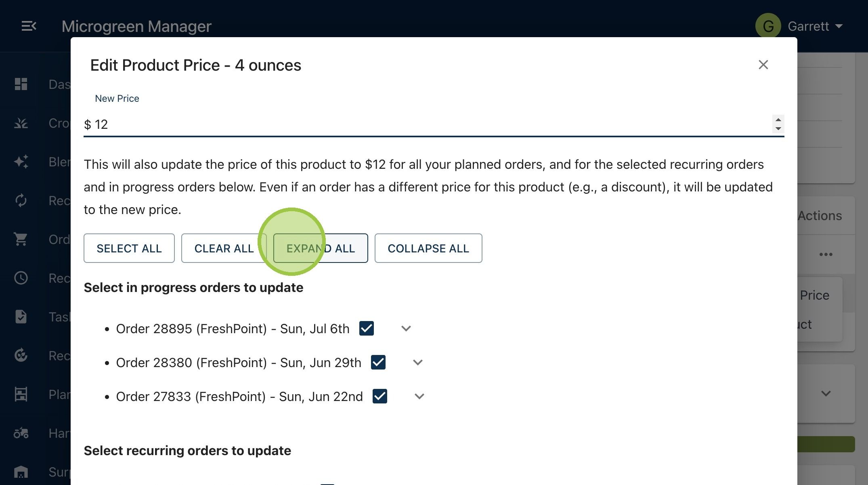Screen dimensions: 868x485
Task: Open the three-dots actions menu behind the dialog
Action: coord(826,254)
